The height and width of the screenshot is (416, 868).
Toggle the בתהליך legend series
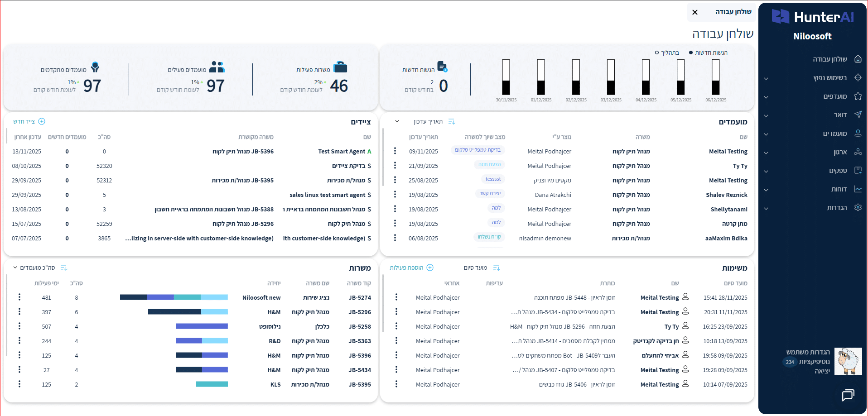click(667, 53)
